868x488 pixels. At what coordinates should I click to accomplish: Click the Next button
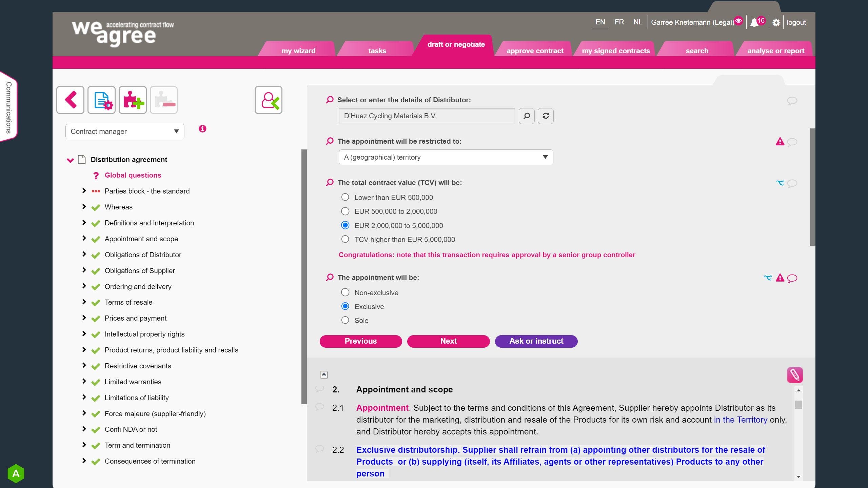448,341
